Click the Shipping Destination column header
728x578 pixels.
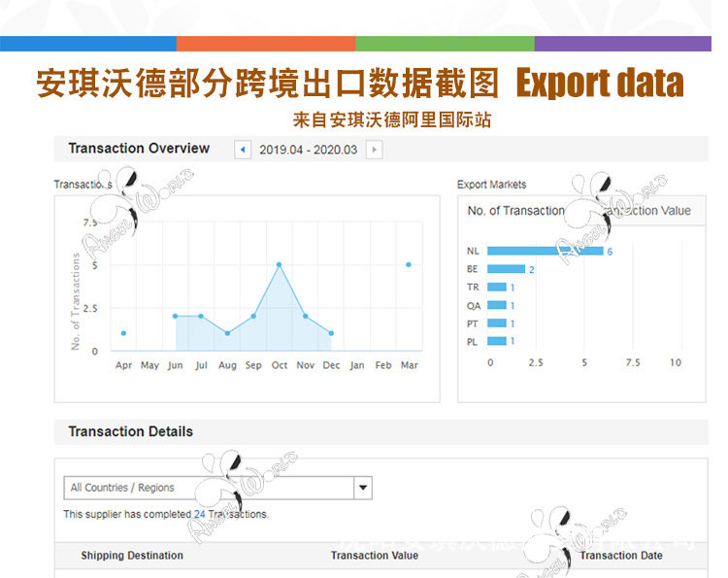pos(132,556)
